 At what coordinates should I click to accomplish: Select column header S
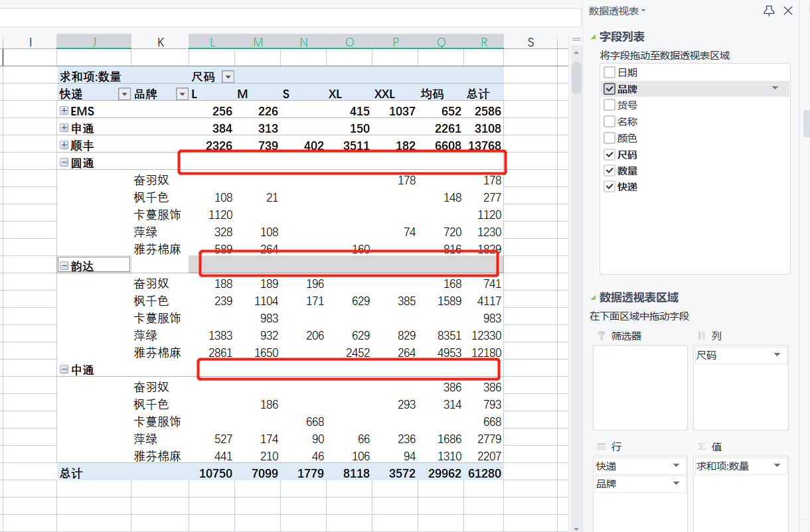[530, 42]
